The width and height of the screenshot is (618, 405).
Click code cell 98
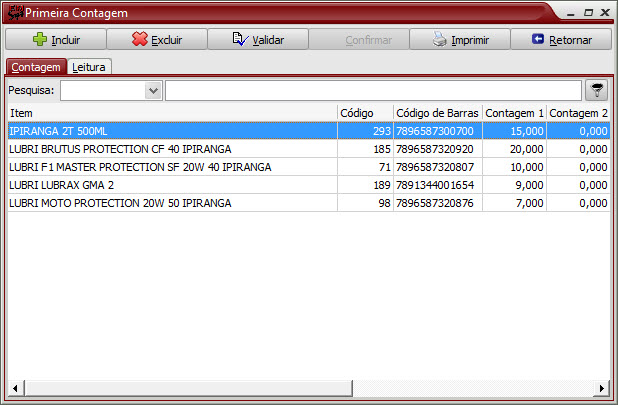pos(365,203)
